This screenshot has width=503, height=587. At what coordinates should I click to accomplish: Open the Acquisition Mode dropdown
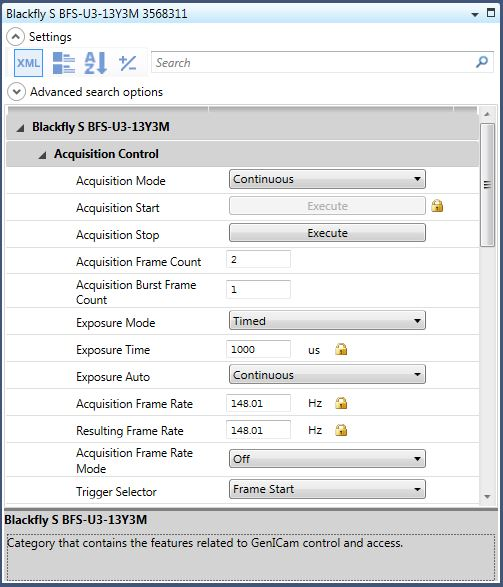(x=327, y=179)
